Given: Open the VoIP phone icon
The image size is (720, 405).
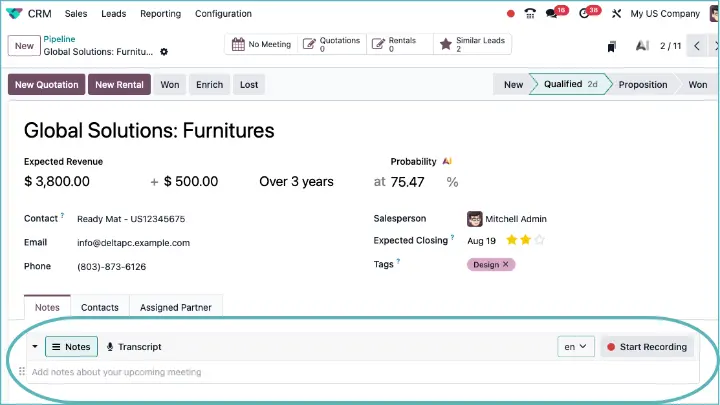Looking at the screenshot, I should pyautogui.click(x=530, y=14).
